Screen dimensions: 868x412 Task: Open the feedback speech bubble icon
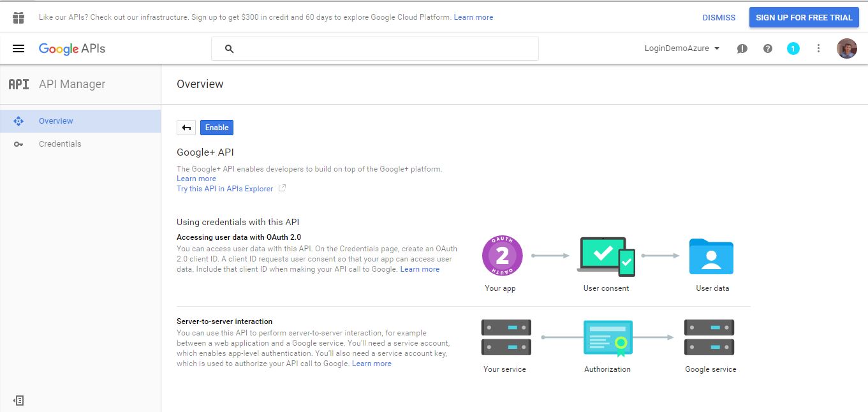tap(742, 48)
